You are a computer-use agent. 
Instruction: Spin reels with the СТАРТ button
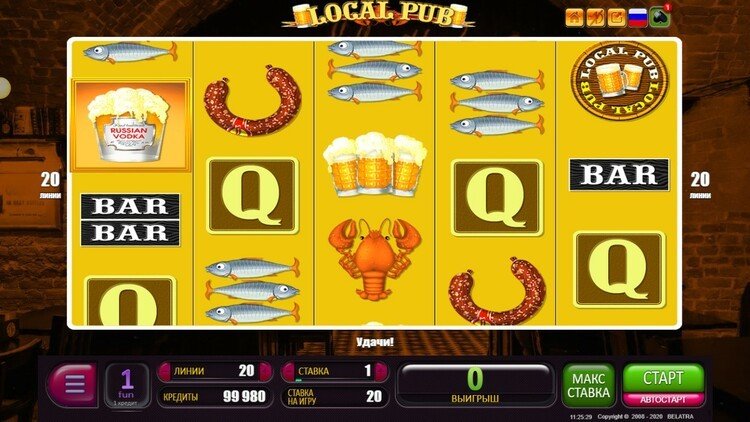663,379
